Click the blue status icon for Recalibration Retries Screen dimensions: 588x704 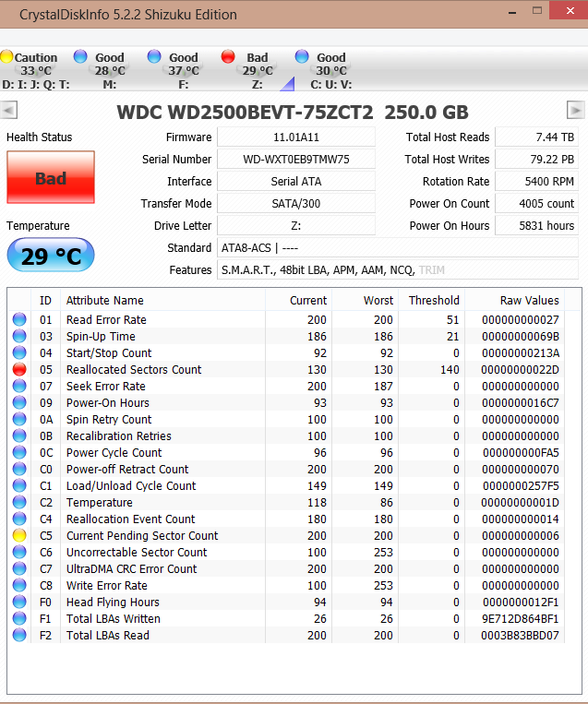point(19,436)
